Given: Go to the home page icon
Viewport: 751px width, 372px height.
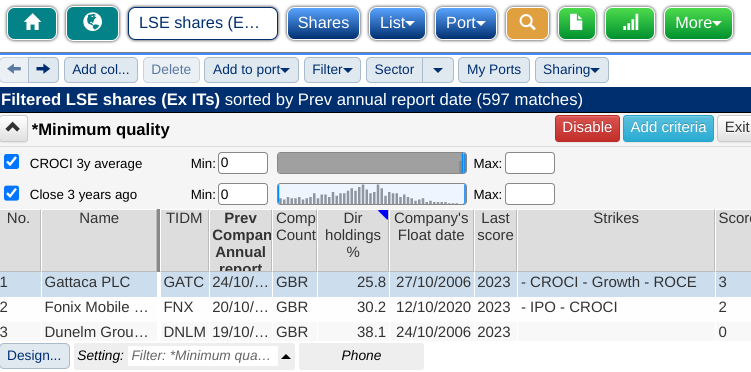Looking at the screenshot, I should point(32,23).
